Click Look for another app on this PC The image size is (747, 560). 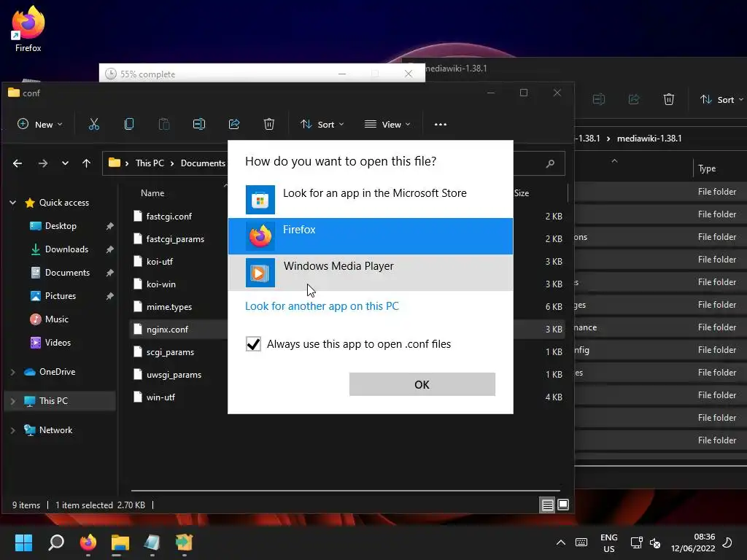pyautogui.click(x=322, y=306)
